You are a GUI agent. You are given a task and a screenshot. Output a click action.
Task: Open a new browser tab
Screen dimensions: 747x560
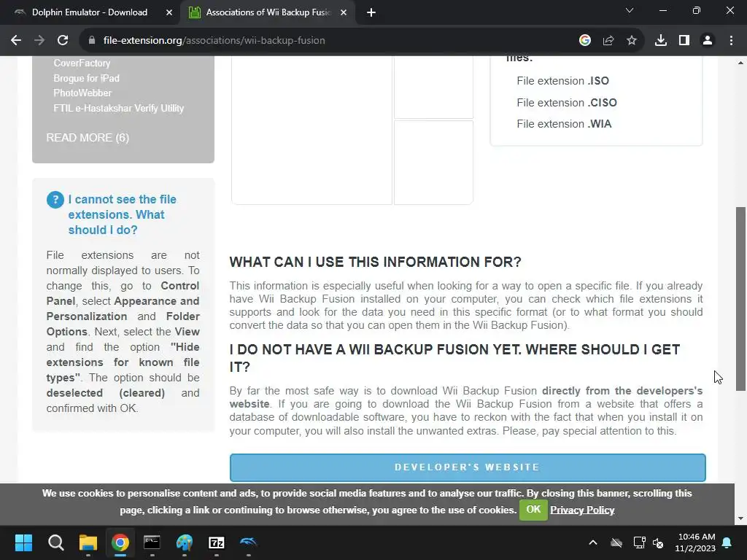[371, 13]
